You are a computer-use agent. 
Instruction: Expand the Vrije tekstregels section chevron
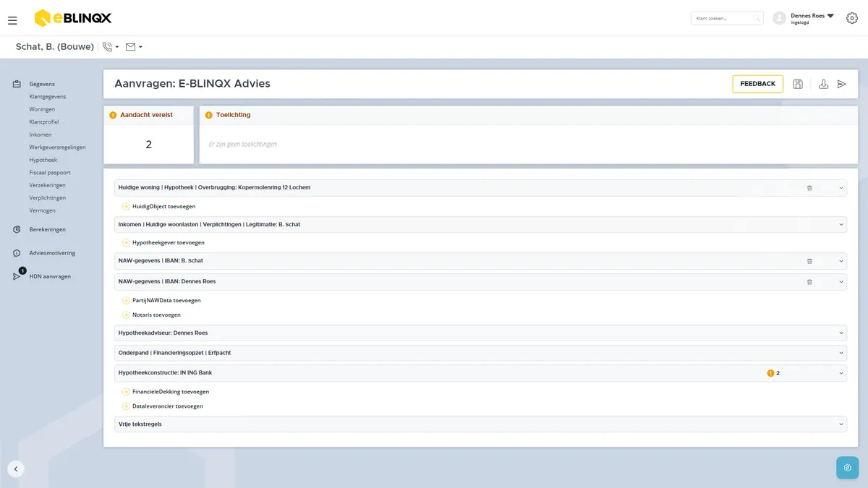pos(841,424)
